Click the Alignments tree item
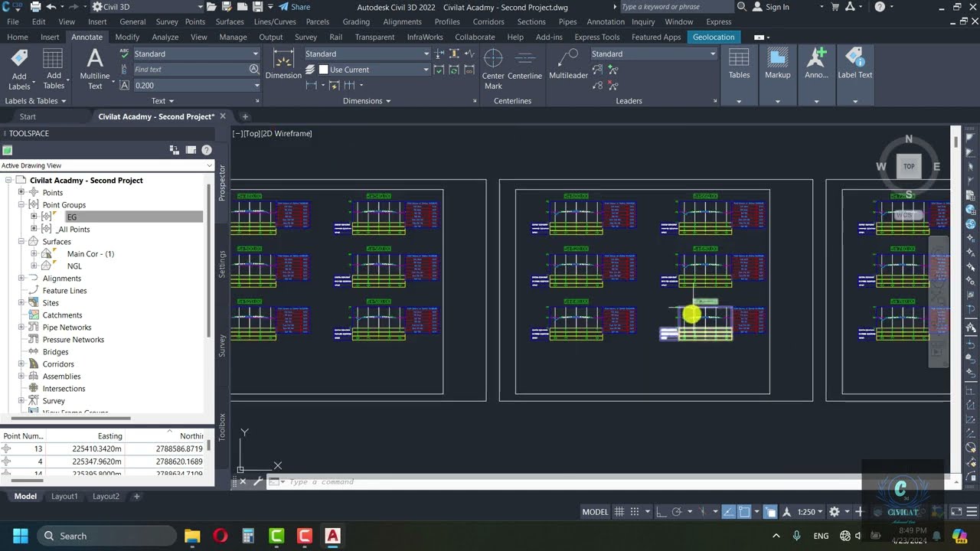The width and height of the screenshot is (980, 551). (61, 278)
